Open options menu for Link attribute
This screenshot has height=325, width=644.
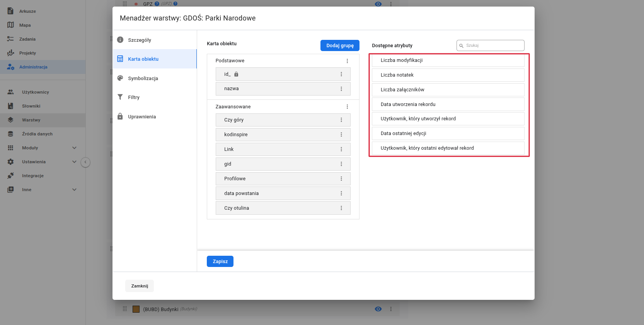click(x=341, y=149)
